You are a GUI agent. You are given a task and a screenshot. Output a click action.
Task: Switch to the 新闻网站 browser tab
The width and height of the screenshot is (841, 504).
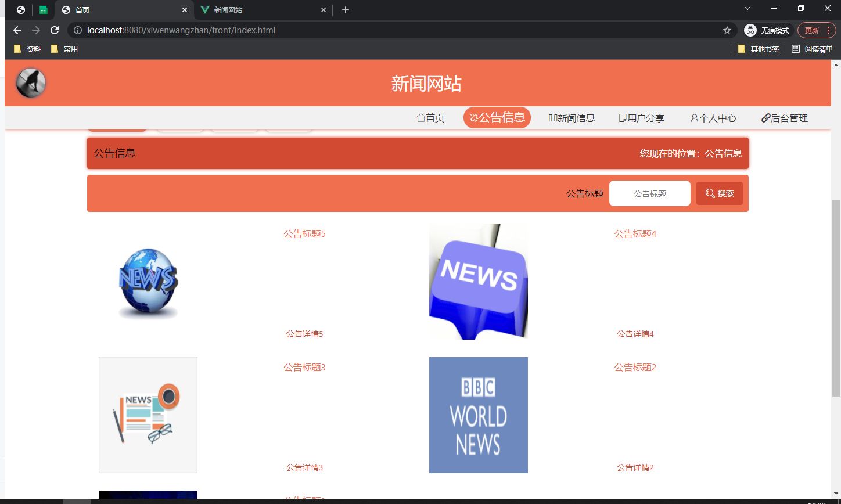[263, 10]
